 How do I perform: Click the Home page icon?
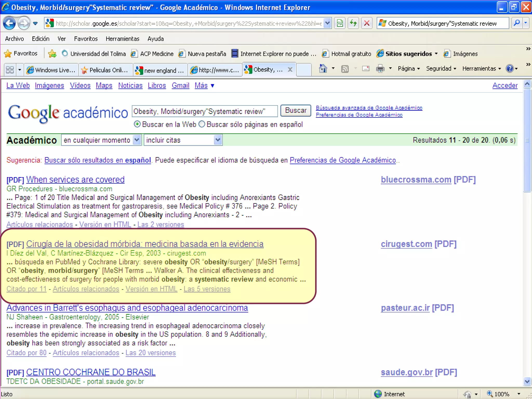click(x=323, y=69)
